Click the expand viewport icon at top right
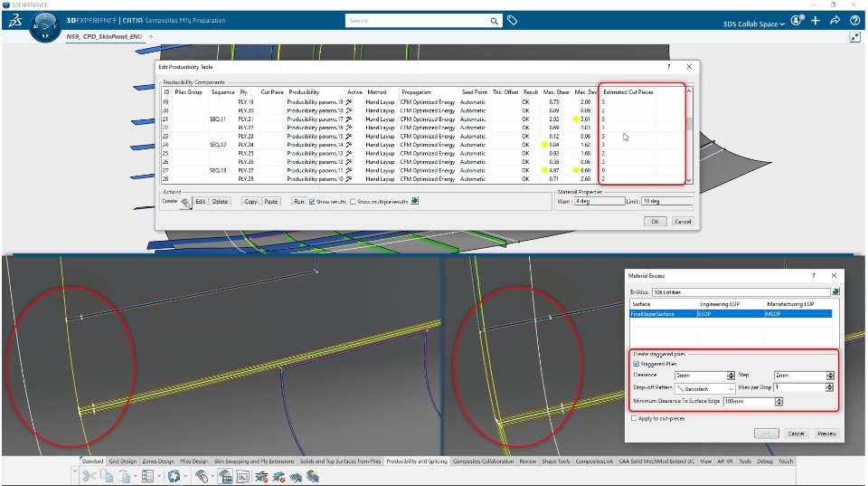Image resolution: width=868 pixels, height=486 pixels. pos(855,37)
